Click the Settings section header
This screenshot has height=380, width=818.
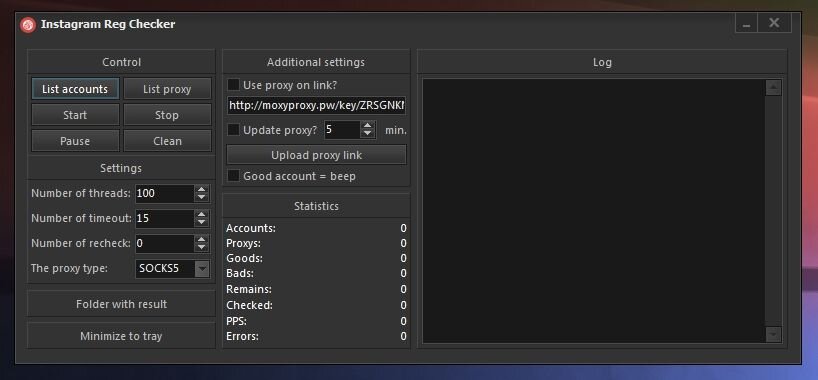(121, 168)
